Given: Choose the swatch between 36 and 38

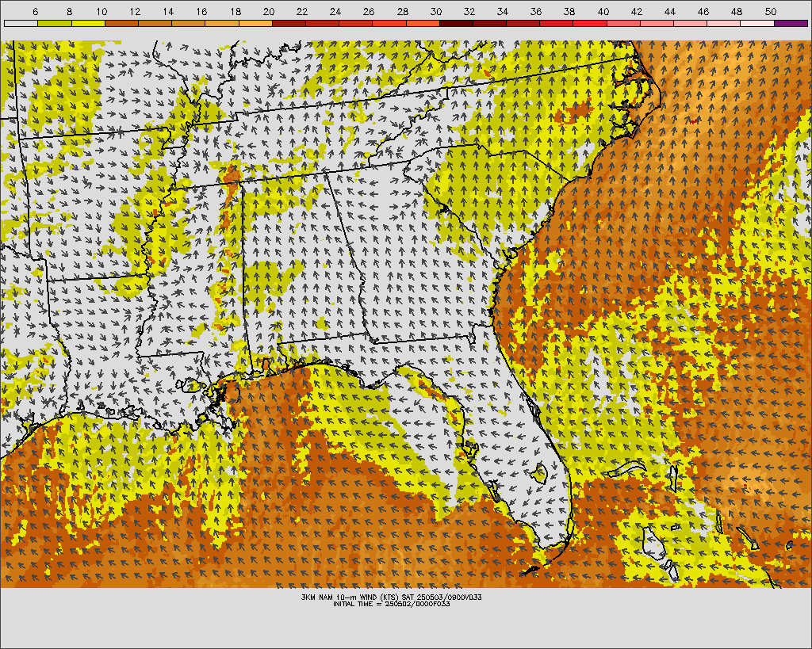Looking at the screenshot, I should [557, 23].
